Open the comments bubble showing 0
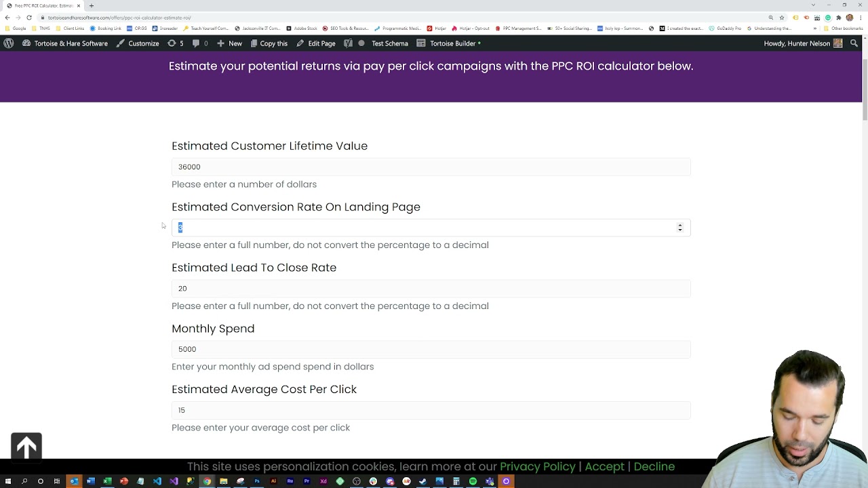Image resolution: width=868 pixels, height=488 pixels. click(x=200, y=43)
